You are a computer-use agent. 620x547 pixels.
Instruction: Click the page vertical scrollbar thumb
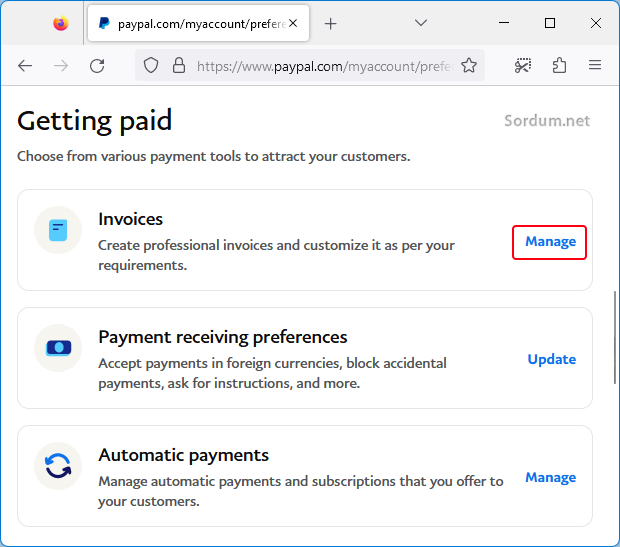pos(614,337)
